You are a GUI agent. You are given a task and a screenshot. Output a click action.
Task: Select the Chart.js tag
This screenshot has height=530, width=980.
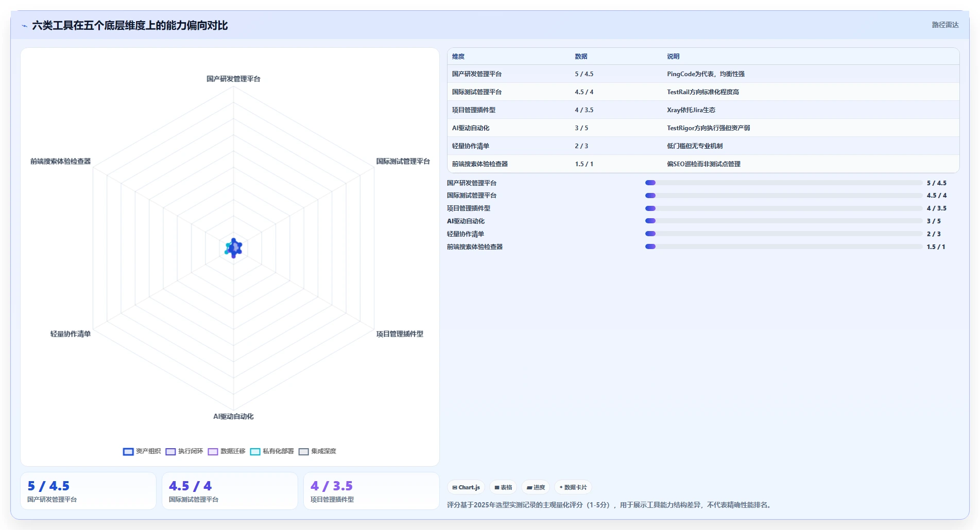pyautogui.click(x=466, y=487)
